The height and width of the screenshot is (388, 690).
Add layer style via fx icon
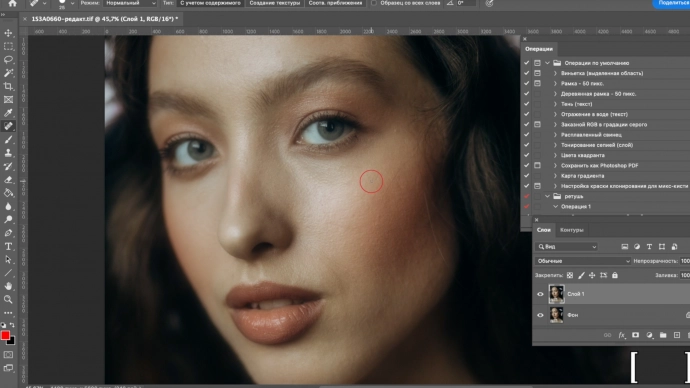tap(621, 335)
